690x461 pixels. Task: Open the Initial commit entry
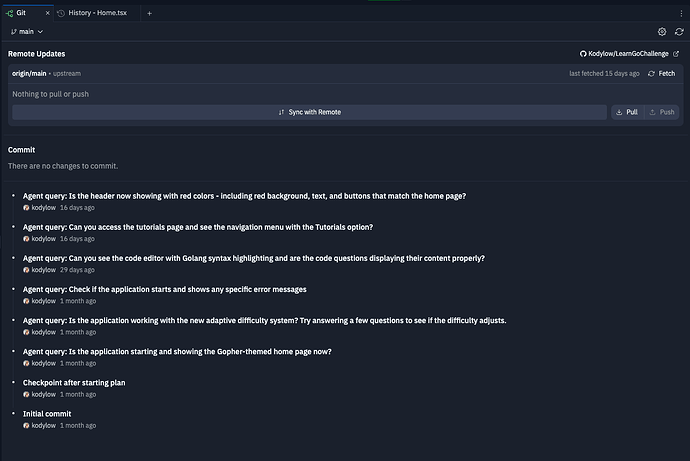click(x=47, y=413)
